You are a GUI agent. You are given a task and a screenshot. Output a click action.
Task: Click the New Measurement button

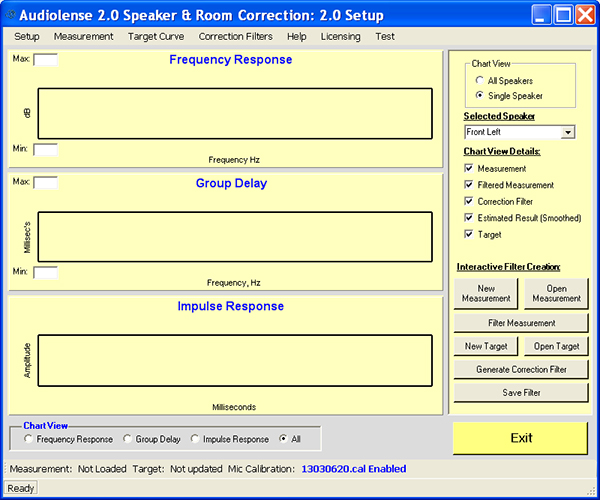pyautogui.click(x=486, y=294)
